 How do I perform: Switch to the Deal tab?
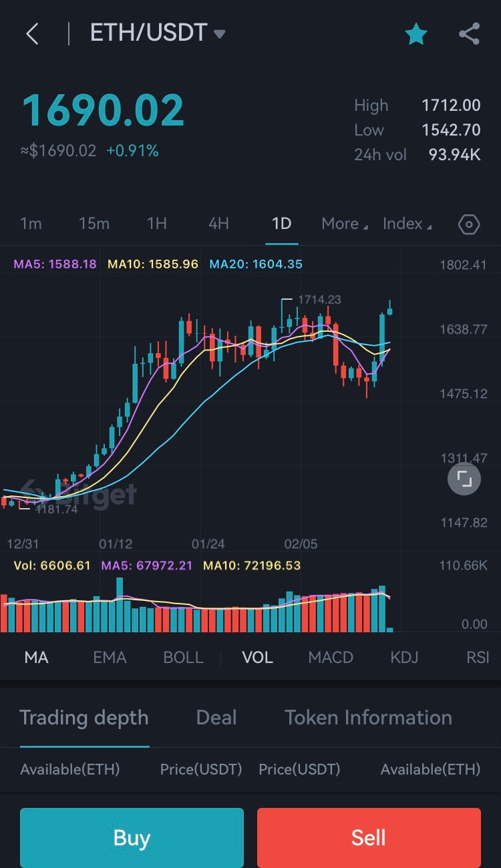point(216,718)
